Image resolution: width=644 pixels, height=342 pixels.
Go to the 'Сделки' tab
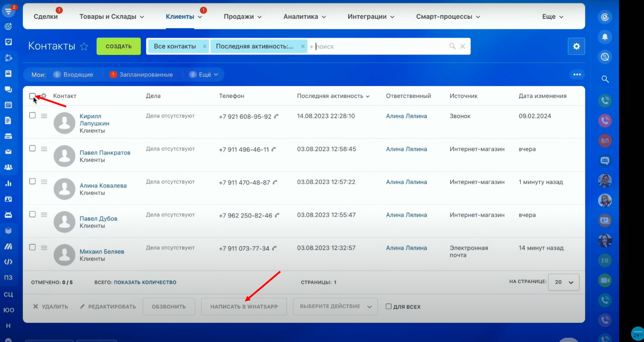(x=46, y=17)
